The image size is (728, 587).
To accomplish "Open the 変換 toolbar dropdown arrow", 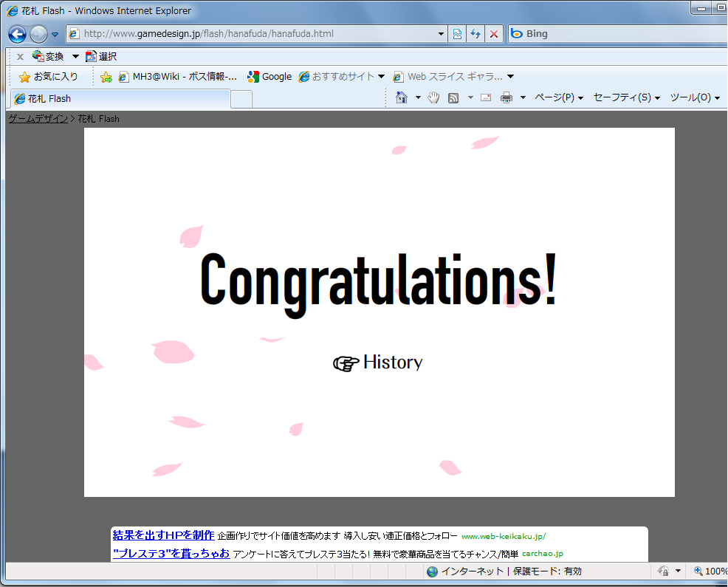I will tap(75, 57).
